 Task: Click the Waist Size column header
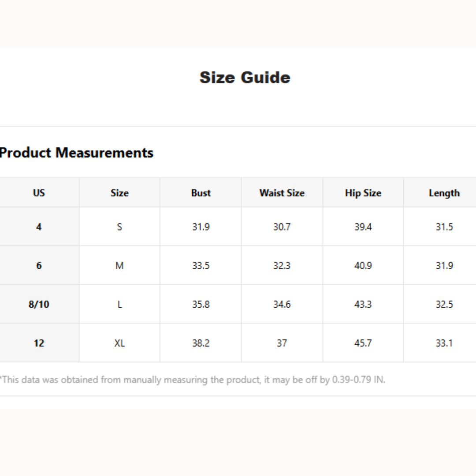point(282,193)
